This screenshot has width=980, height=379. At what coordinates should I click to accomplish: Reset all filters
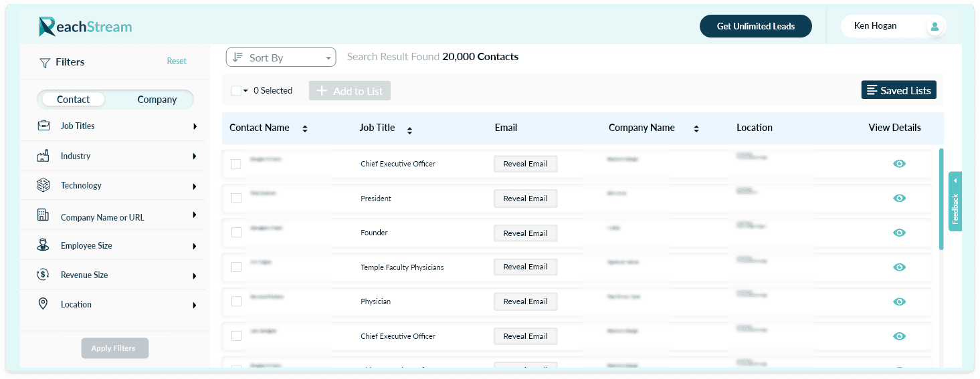click(x=177, y=61)
